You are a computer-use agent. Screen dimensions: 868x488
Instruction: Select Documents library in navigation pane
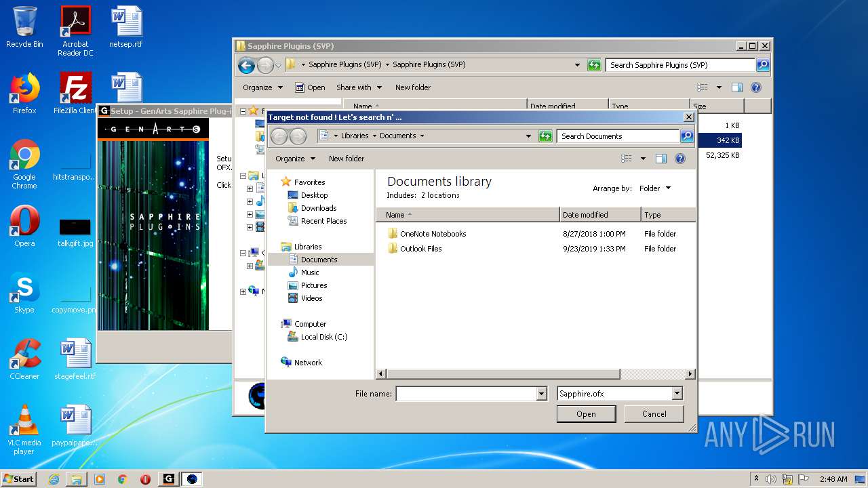coord(319,260)
